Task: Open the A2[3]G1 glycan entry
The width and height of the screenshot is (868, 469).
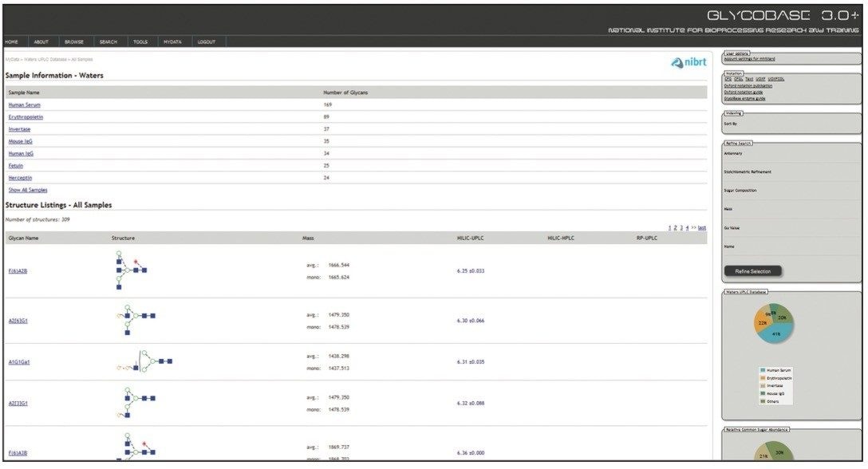Action: (x=18, y=404)
